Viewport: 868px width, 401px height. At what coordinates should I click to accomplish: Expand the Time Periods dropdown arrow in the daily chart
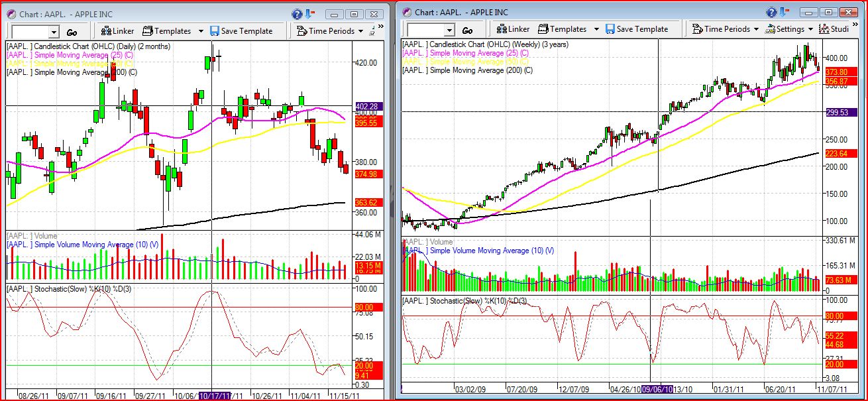360,31
